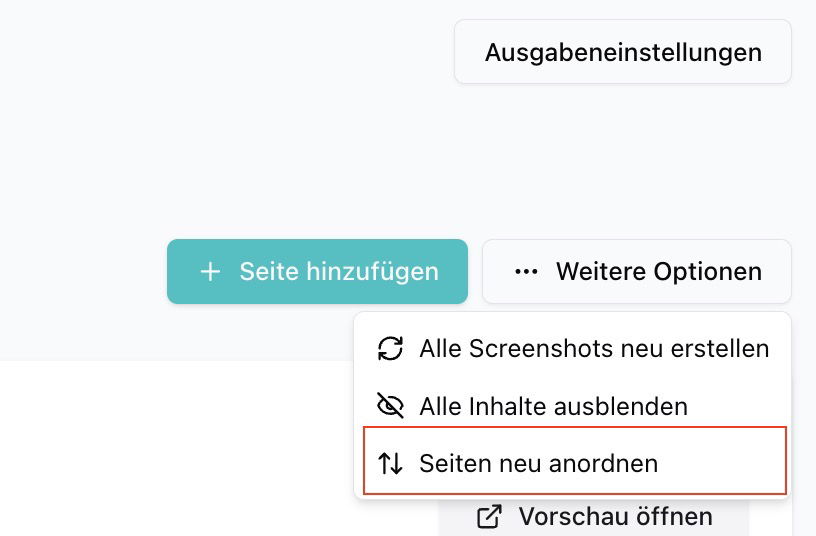Click the circular refresh arrows icon
The width and height of the screenshot is (816, 536).
tap(390, 349)
